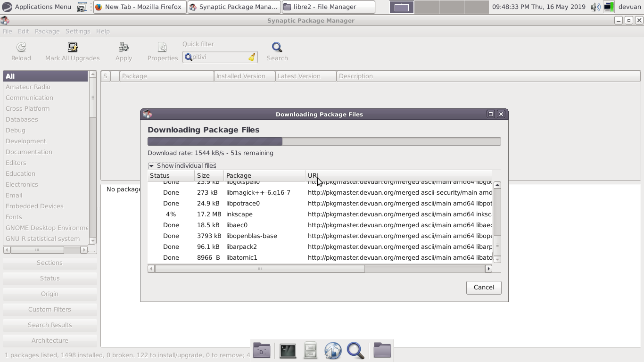Click the Search magnifier icon in the toolbar

coord(277,47)
